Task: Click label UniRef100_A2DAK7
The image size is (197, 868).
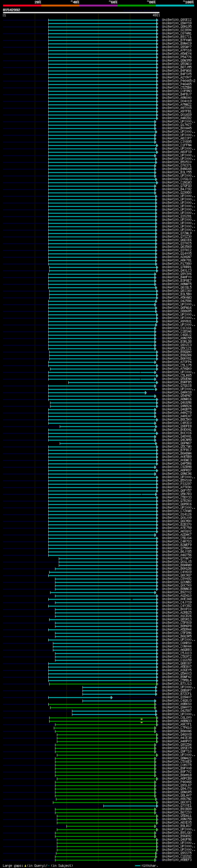Action: [x=176, y=535]
